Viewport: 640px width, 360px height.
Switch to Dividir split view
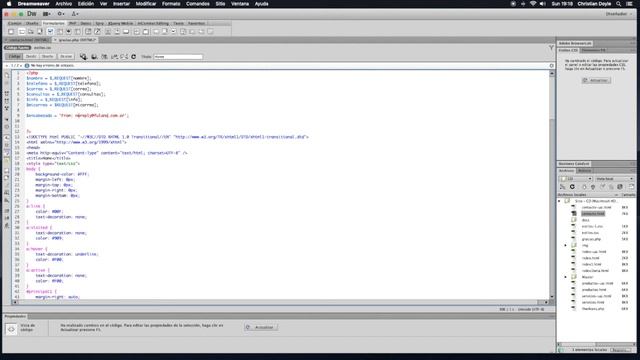pyautogui.click(x=31, y=56)
